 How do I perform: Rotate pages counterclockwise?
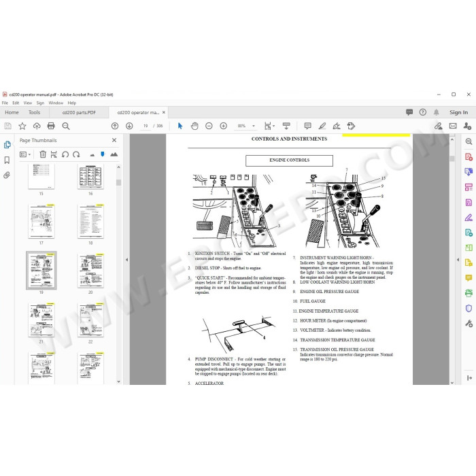65,154
